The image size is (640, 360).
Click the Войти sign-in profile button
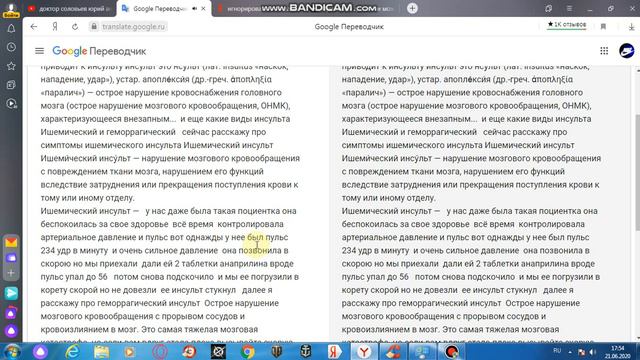click(11, 10)
